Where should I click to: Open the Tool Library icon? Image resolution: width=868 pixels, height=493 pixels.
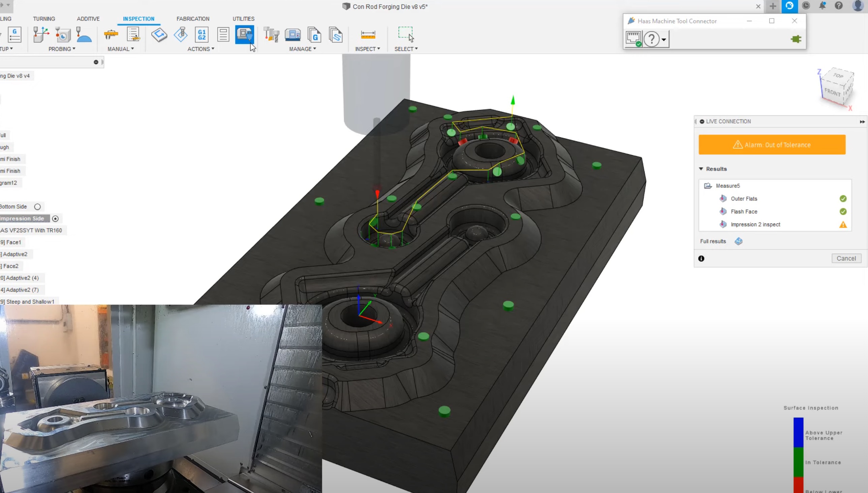click(x=271, y=35)
